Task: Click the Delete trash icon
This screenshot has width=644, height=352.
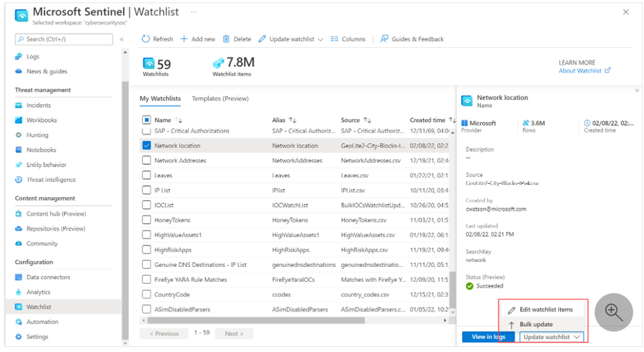Action: (226, 39)
